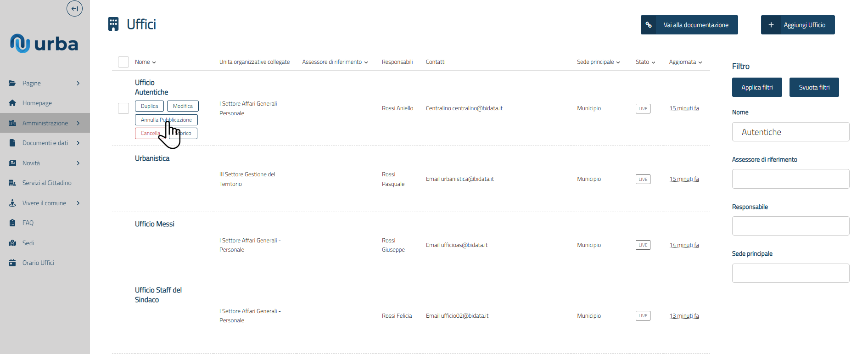Image resolution: width=868 pixels, height=354 pixels.
Task: Click the Servizi al Cittadino icon
Action: pos(12,183)
